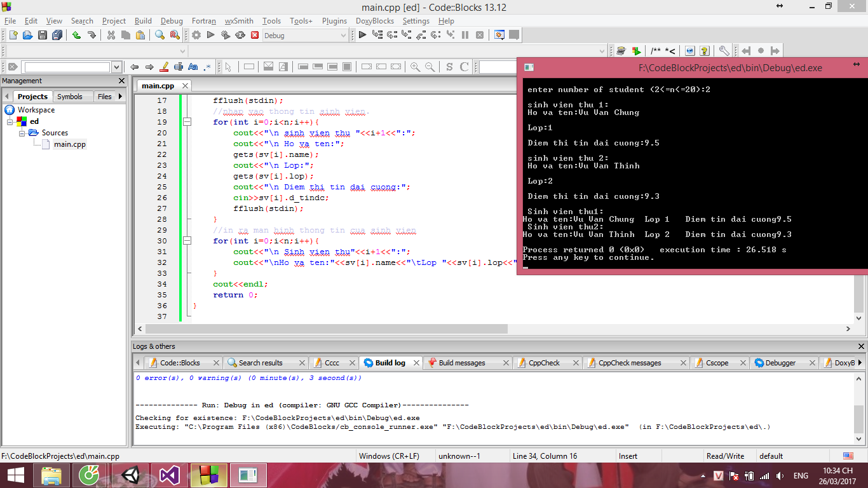The height and width of the screenshot is (488, 868).
Task: Click the Cut scissors icon
Action: tap(111, 36)
